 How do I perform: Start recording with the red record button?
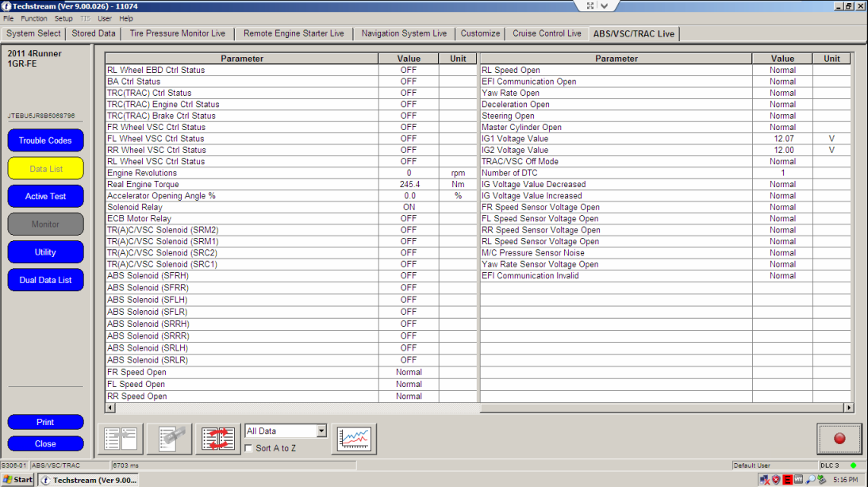pyautogui.click(x=839, y=439)
